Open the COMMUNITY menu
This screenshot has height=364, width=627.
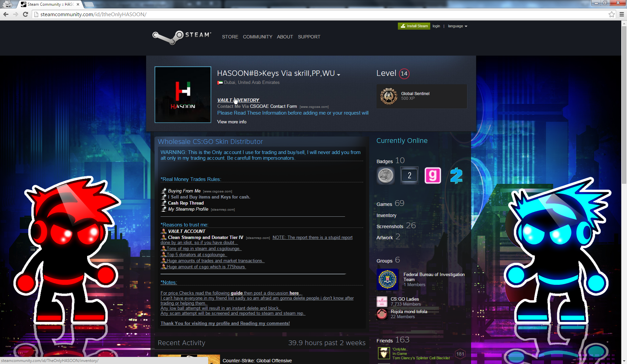pos(257,37)
